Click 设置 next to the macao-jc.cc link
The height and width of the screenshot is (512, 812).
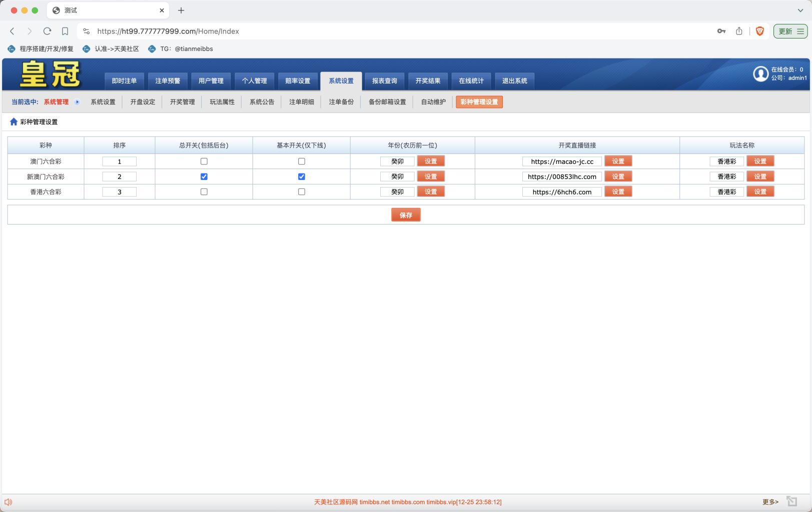(618, 161)
